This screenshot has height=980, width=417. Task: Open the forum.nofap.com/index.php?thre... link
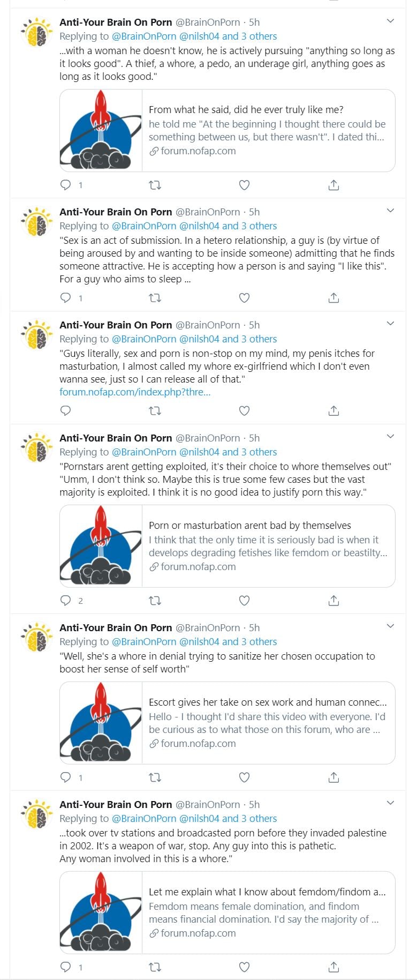point(135,392)
